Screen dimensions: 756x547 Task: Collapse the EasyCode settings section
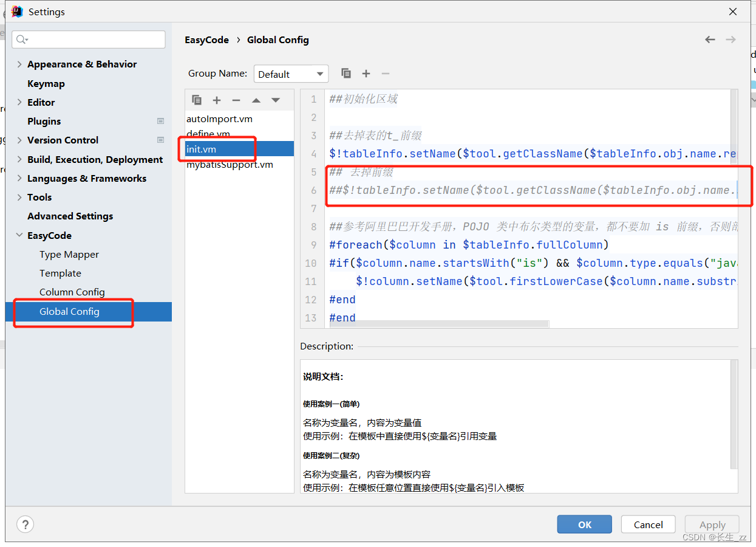tap(19, 235)
